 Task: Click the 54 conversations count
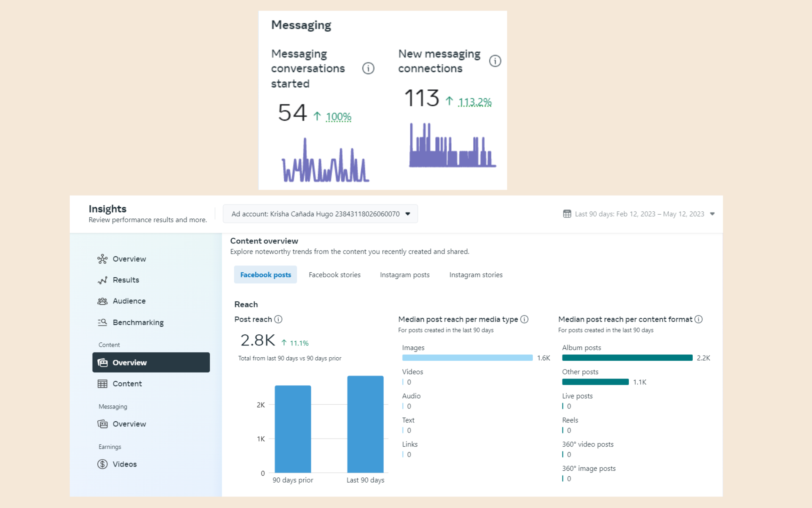pyautogui.click(x=292, y=113)
